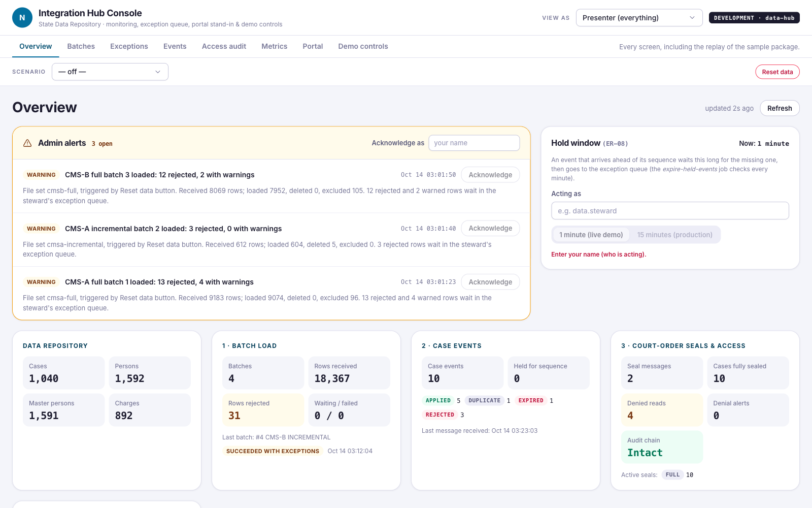This screenshot has width=812, height=508.
Task: Click the Admin alerts warning triangle icon
Action: (x=27, y=143)
